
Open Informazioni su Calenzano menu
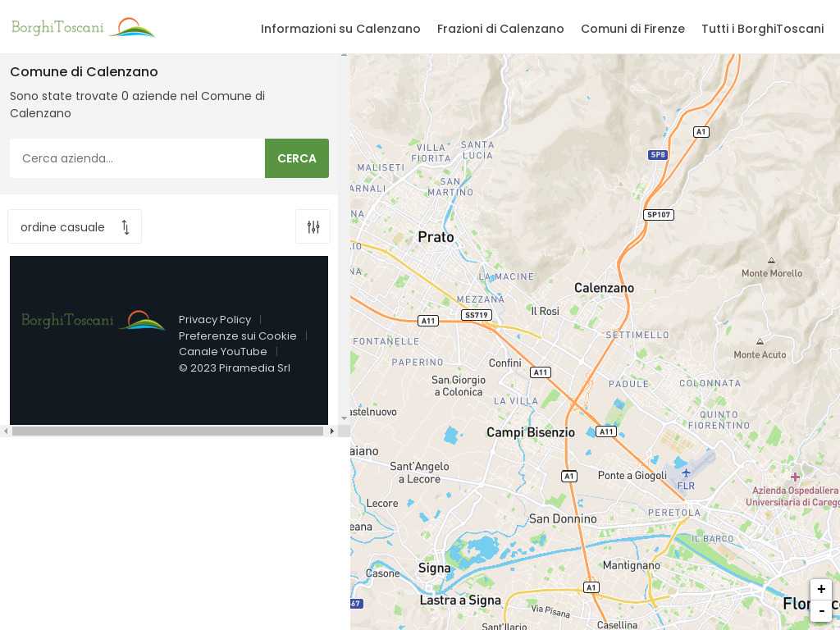pyautogui.click(x=340, y=29)
